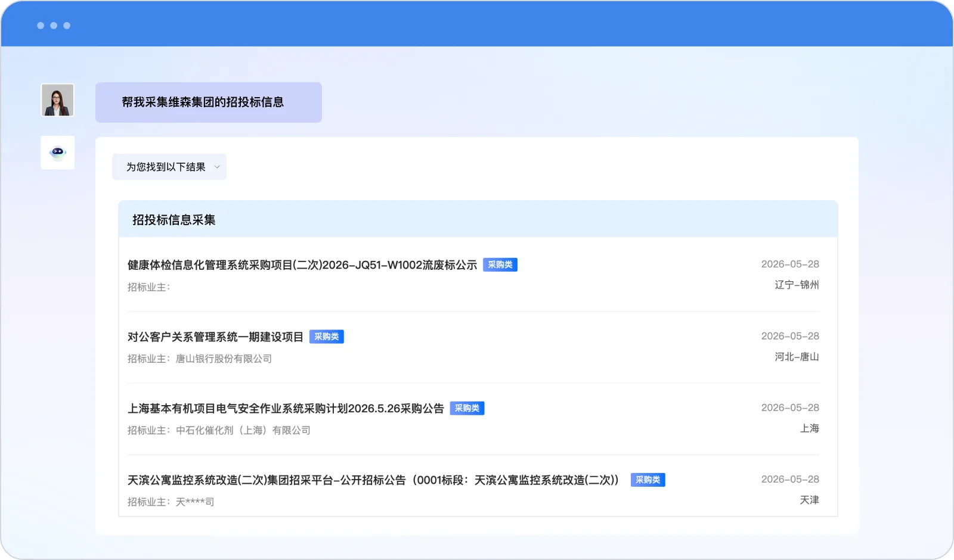Open 上海基本有机项目电气安全作业系统 announcement
The height and width of the screenshot is (560, 954).
click(x=286, y=409)
